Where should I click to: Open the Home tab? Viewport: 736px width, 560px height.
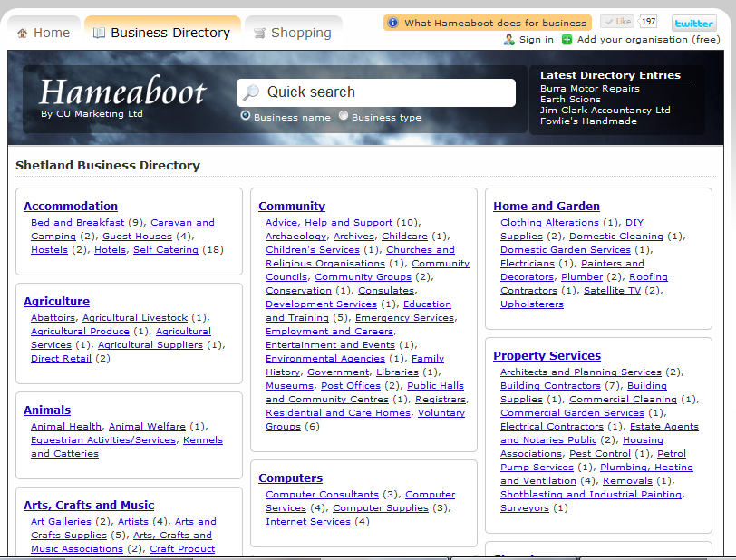tap(44, 33)
